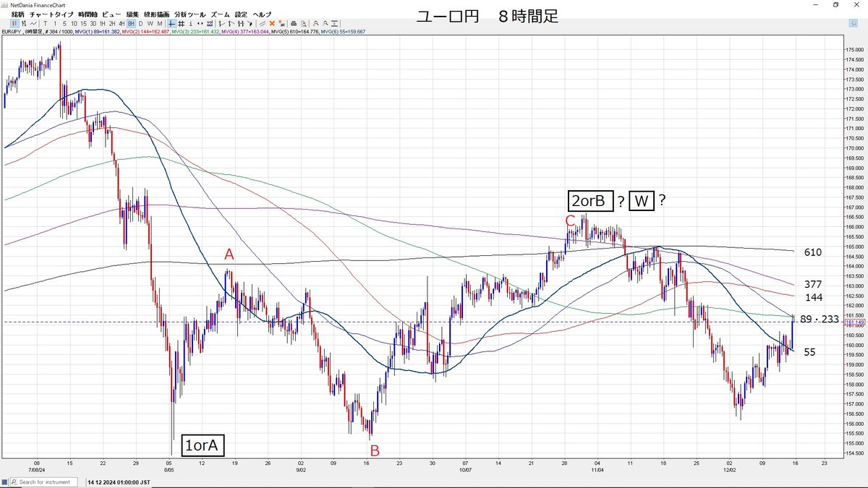Click the MVG(3) 233=161.432 label

tap(196, 32)
